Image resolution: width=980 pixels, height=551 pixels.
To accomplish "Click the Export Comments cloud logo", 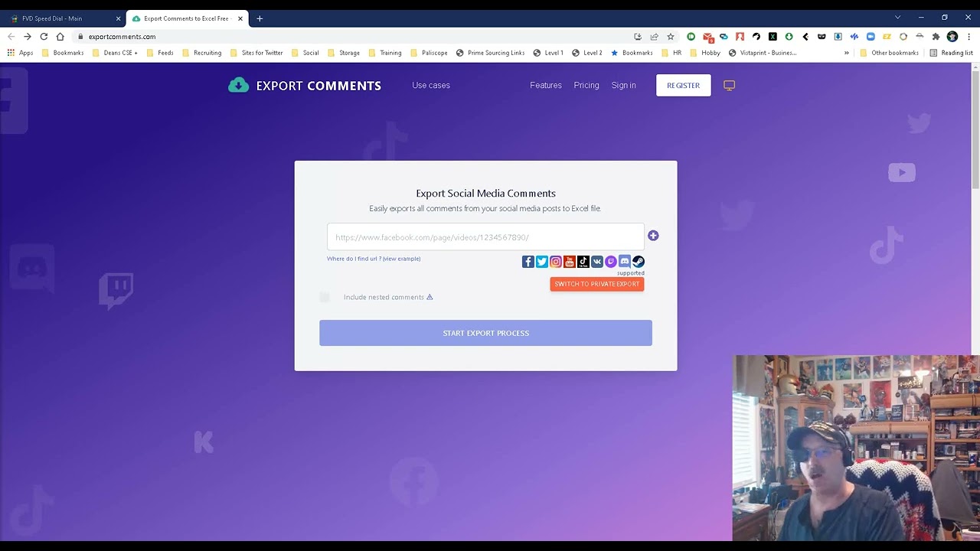I will point(239,85).
